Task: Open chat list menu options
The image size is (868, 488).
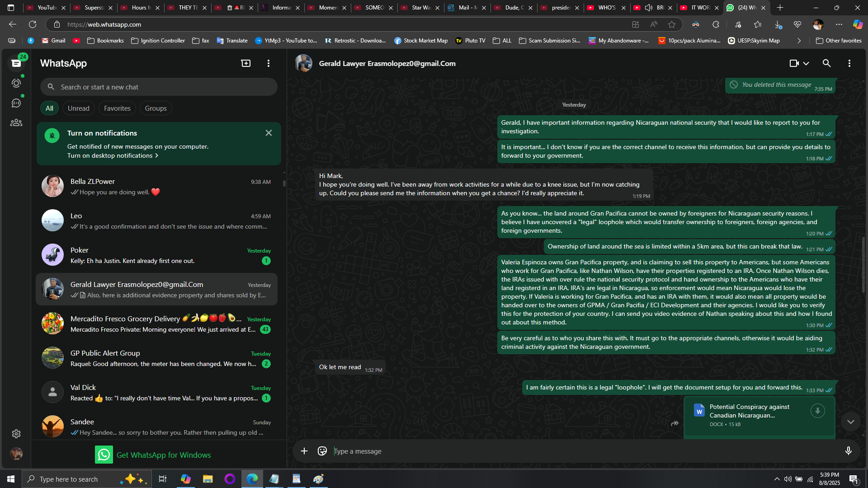Action: pos(269,63)
